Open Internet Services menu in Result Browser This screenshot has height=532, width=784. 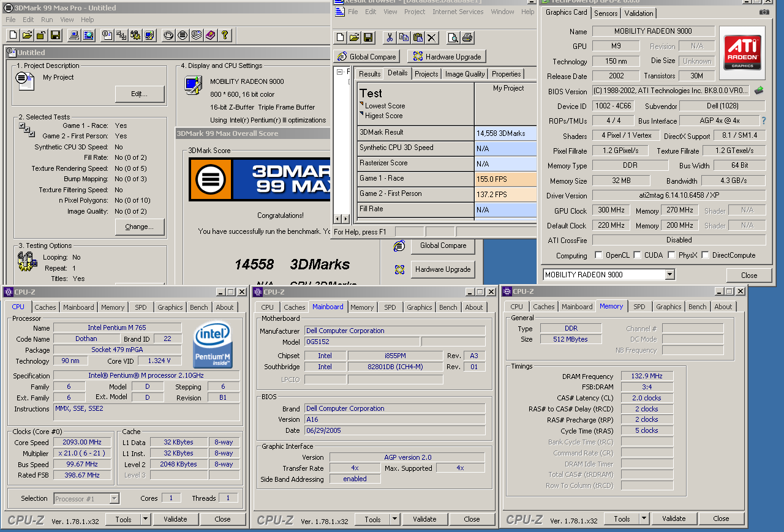tap(458, 12)
